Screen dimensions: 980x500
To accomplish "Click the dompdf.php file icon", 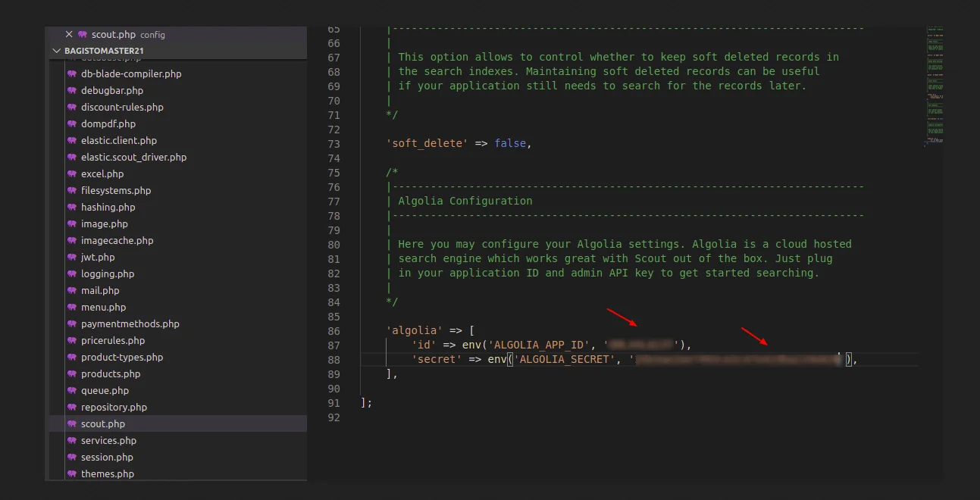I will [x=73, y=123].
